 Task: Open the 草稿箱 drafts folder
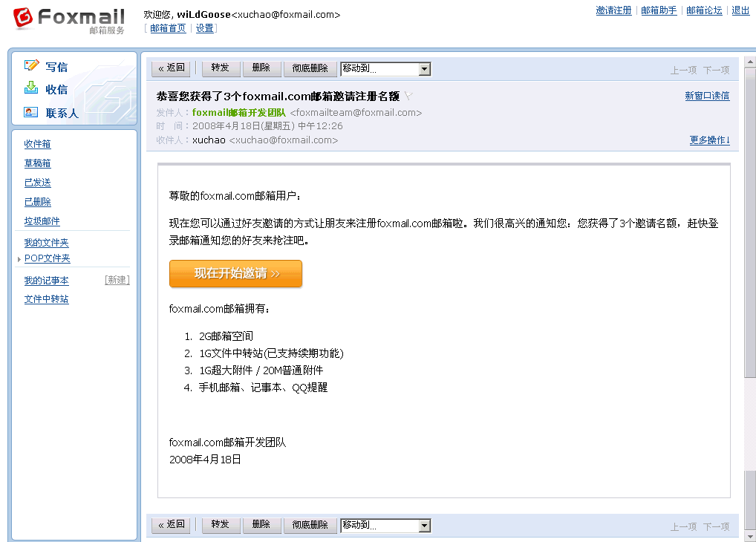tap(38, 163)
